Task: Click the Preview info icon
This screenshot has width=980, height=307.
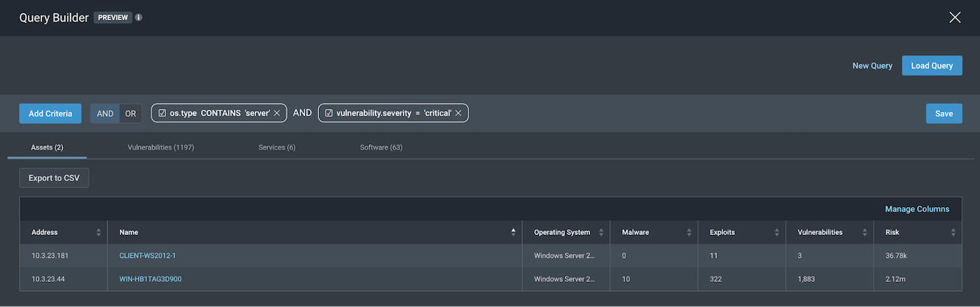Action: point(139,17)
